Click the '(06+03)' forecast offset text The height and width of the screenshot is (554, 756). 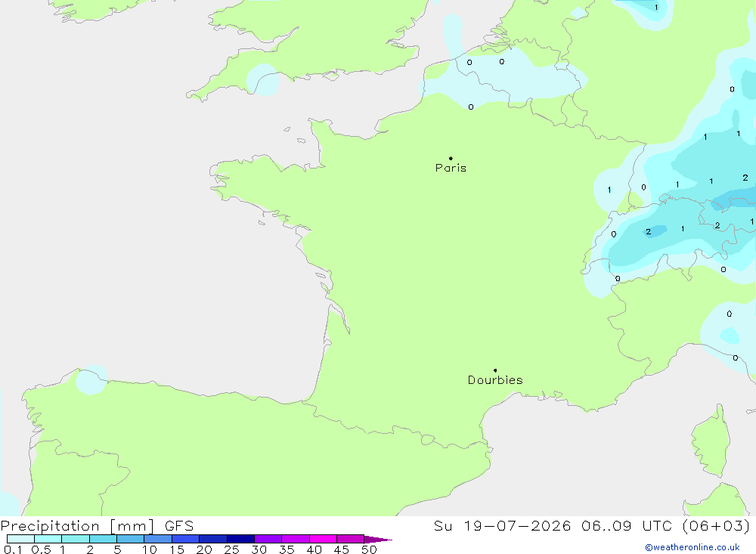coord(717,525)
